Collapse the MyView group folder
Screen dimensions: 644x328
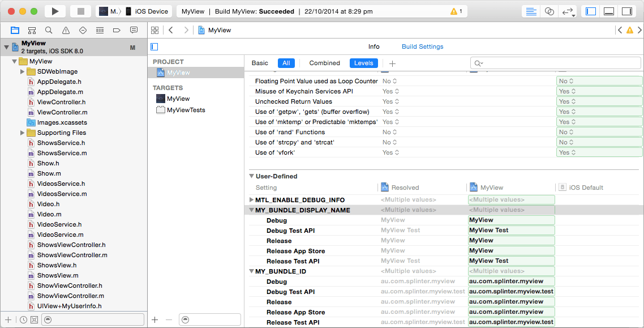point(14,61)
